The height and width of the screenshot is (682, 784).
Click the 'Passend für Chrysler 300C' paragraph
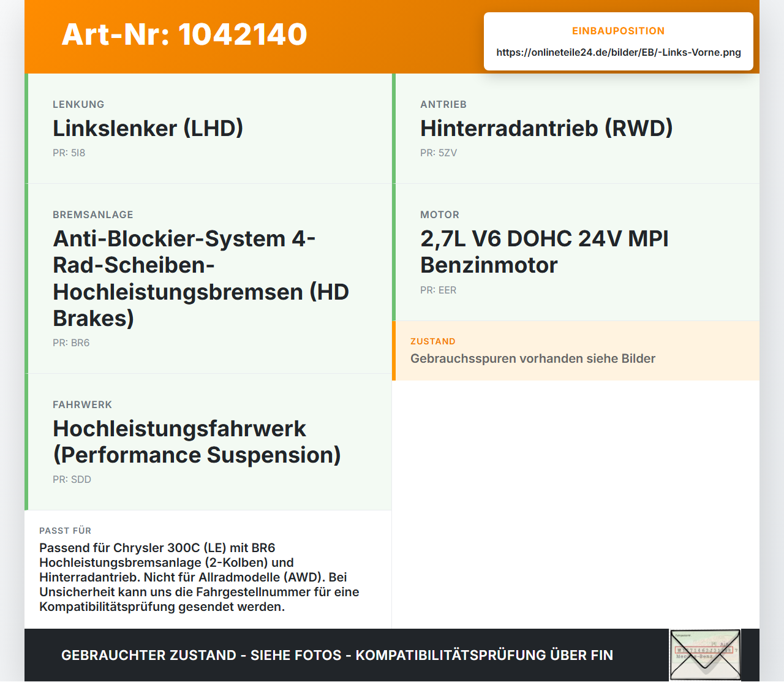[199, 577]
